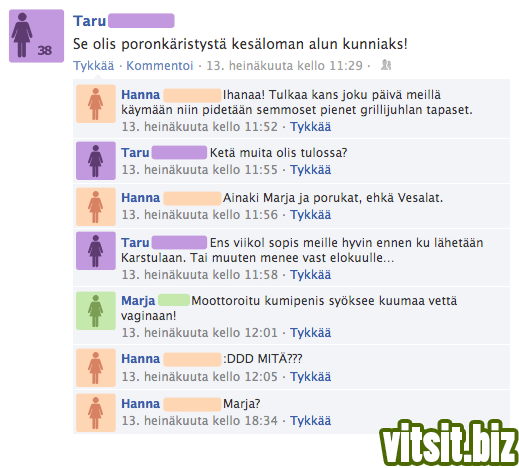Viewport: 519px width, 468px height.
Task: Click the post timestamp 13. heinäkuuta 11:29
Action: tap(284, 66)
